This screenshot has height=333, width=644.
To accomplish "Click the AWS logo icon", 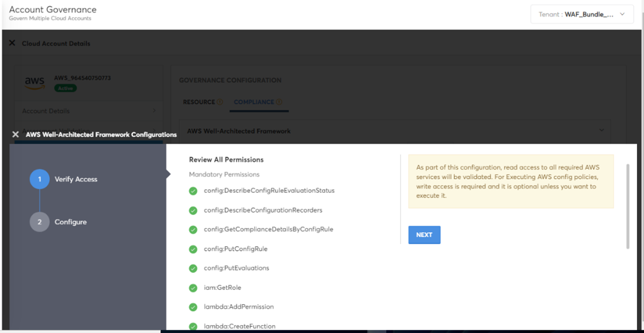I will point(35,83).
